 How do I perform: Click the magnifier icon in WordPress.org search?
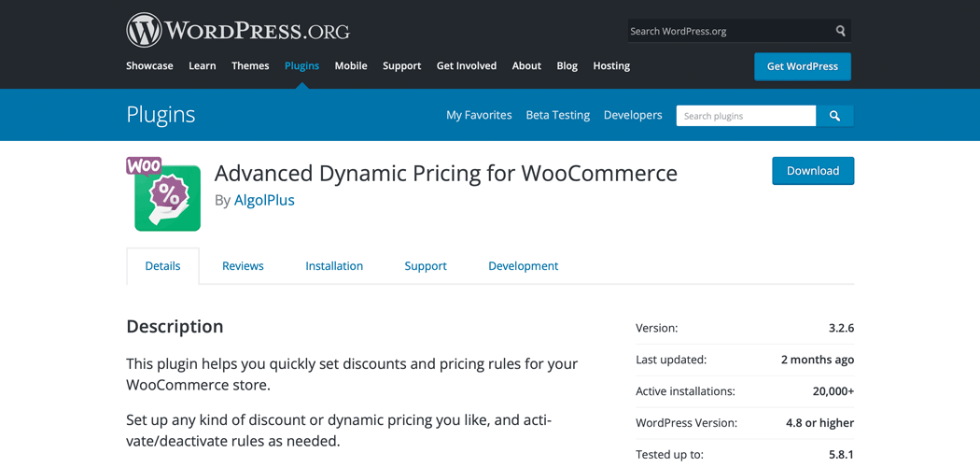tap(841, 31)
